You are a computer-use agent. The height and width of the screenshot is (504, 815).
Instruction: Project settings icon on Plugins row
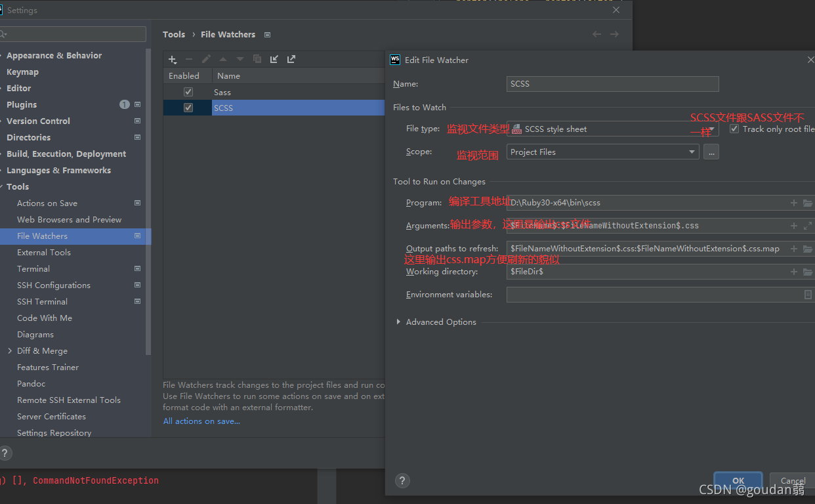tap(137, 104)
